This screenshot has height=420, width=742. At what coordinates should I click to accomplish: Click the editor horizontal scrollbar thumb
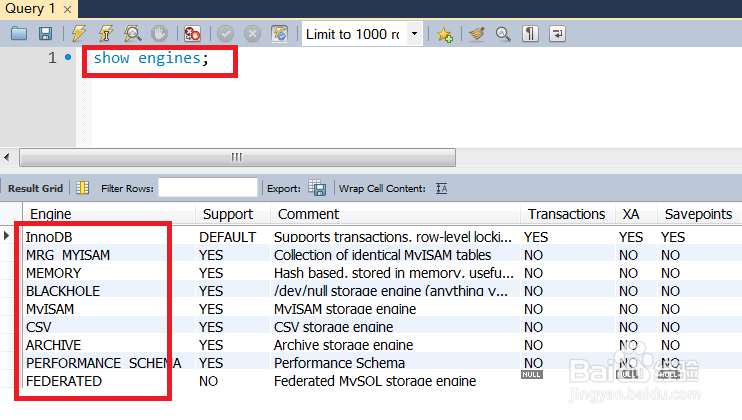(x=237, y=157)
